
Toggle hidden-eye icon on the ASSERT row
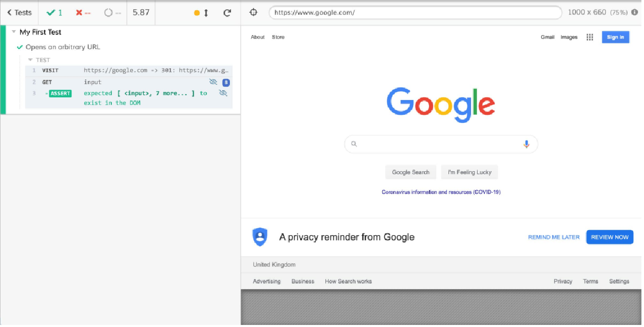[x=223, y=93]
